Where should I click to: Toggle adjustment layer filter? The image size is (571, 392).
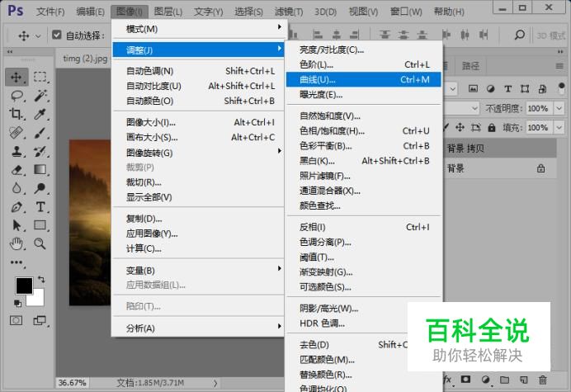(490, 88)
